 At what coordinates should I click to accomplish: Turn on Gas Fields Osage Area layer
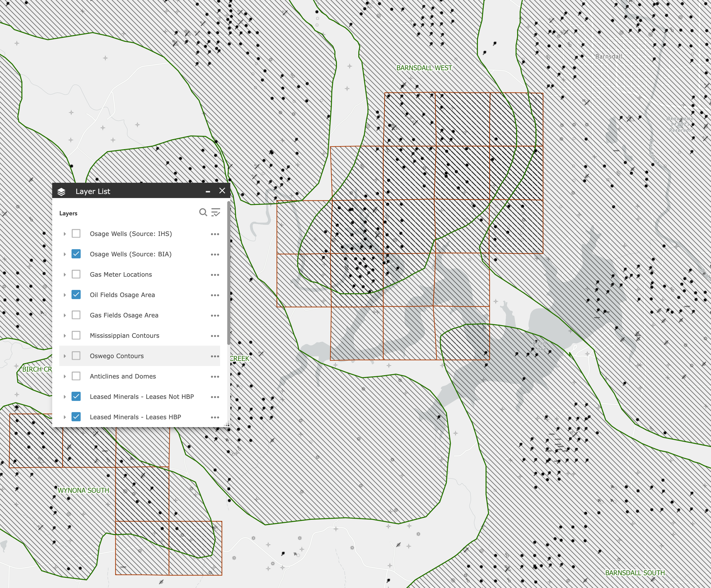(76, 315)
